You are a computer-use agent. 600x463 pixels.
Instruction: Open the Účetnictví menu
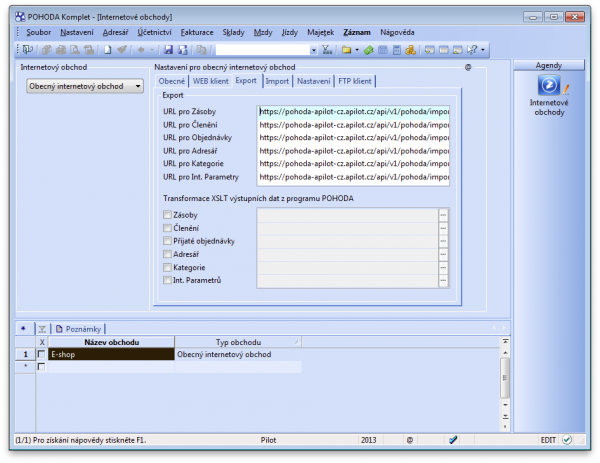click(154, 32)
